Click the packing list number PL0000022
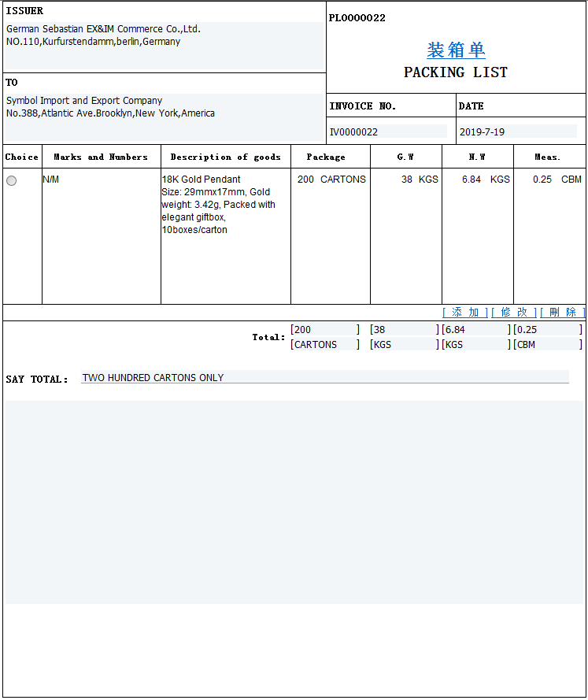The height and width of the screenshot is (700, 588). click(x=357, y=18)
